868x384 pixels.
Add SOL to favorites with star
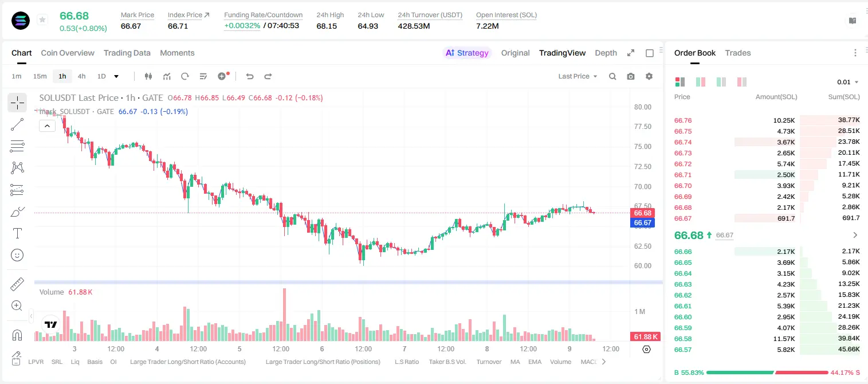pos(42,20)
